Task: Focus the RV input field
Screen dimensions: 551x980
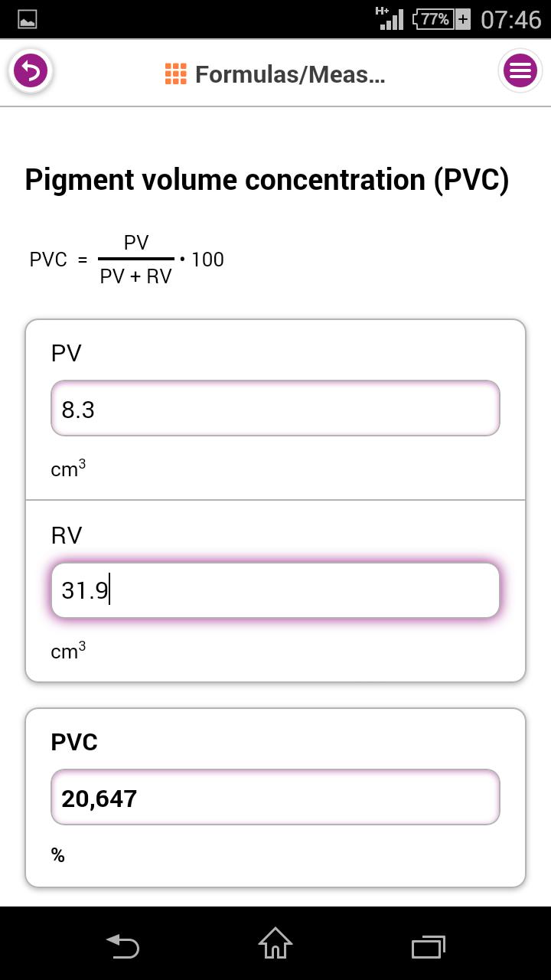Action: pyautogui.click(x=275, y=590)
